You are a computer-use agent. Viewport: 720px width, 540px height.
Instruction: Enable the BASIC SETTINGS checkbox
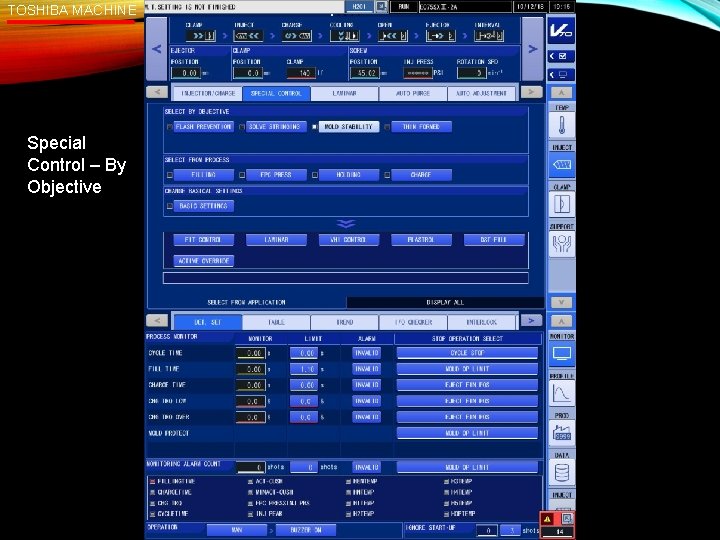click(x=169, y=206)
